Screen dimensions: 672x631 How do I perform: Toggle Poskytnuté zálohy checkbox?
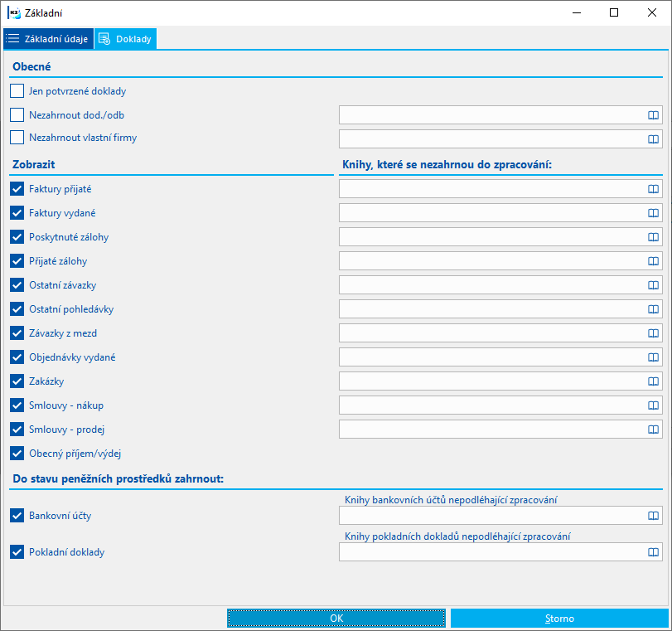point(17,237)
